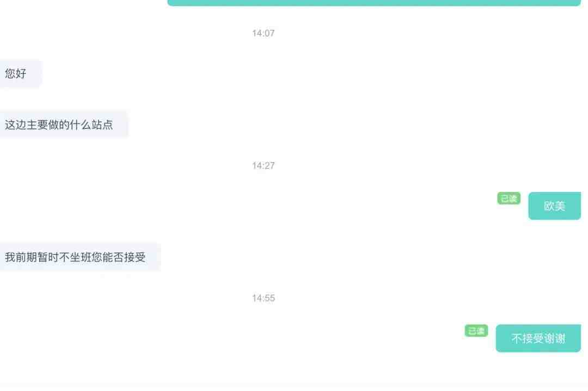
Task: Select the teal 欧美 reply bubble
Action: click(x=554, y=206)
